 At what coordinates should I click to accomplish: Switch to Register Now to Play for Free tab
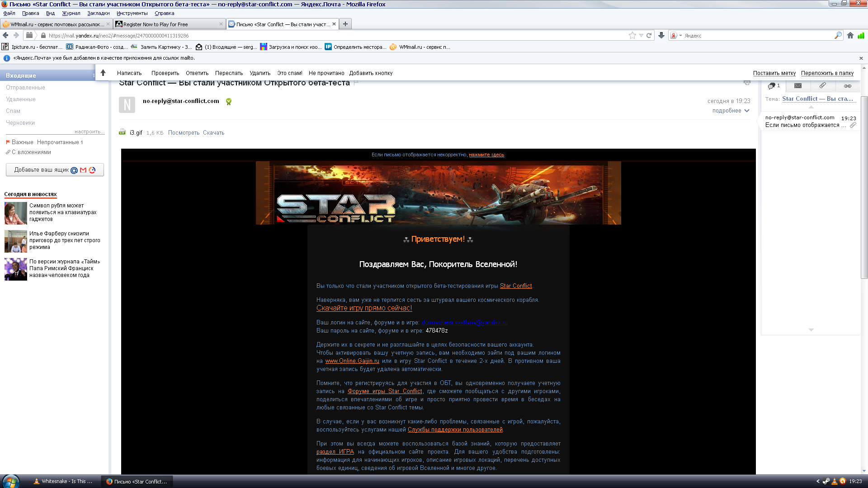pos(169,24)
